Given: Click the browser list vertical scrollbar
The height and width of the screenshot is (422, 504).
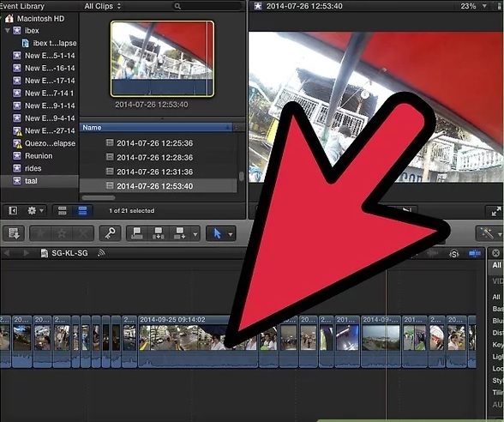Looking at the screenshot, I should click(241, 177).
